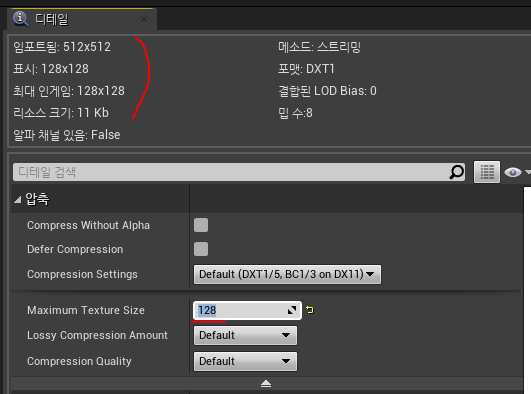Open Compression Settings dropdown
This screenshot has height=394, width=531.
click(287, 274)
